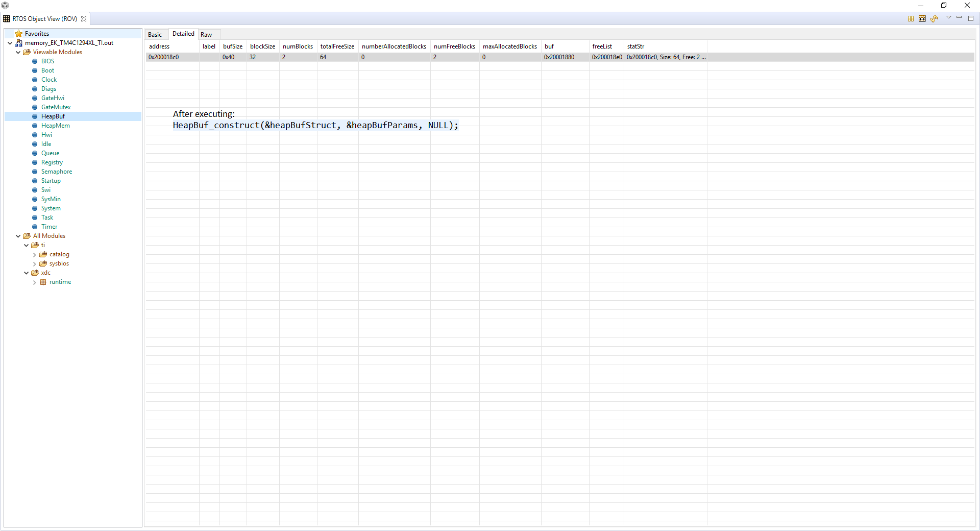Select the Semaphore module in the tree

57,172
